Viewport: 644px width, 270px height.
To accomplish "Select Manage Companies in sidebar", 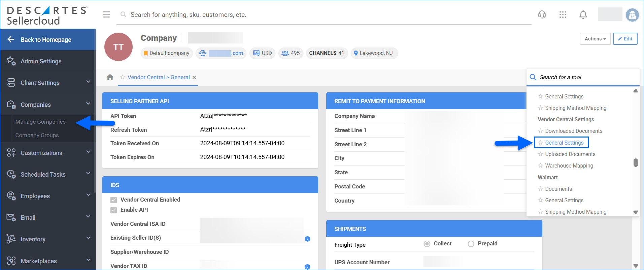I will tap(40, 122).
